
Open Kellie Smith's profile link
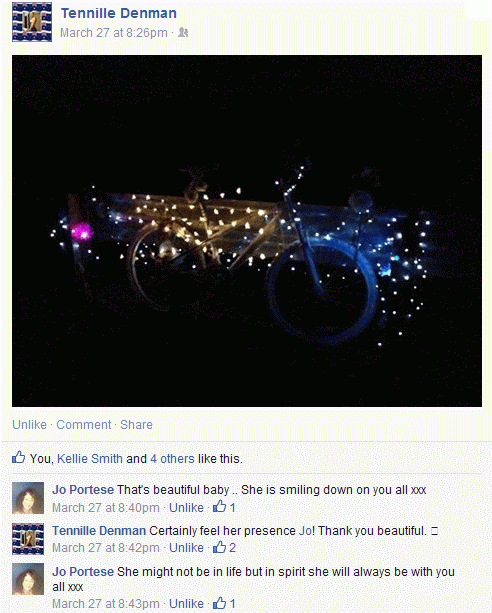click(x=90, y=459)
